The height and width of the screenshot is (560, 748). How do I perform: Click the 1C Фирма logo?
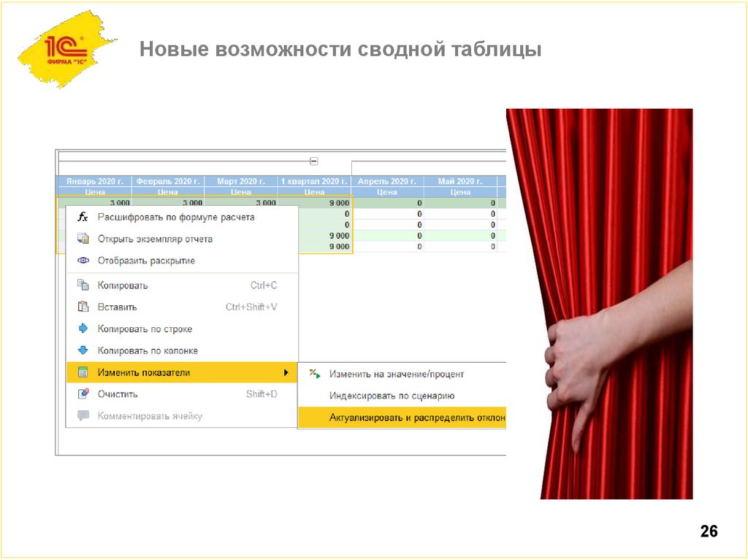coord(67,45)
